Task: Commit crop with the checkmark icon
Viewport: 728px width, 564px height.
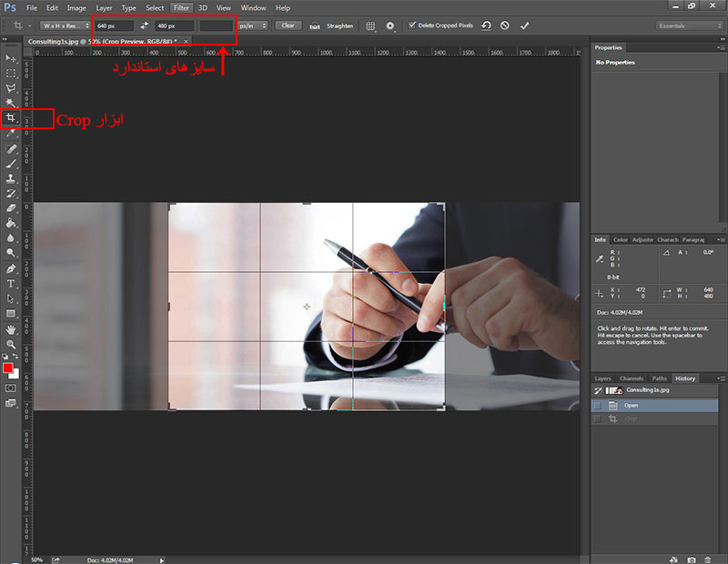Action: pos(524,25)
